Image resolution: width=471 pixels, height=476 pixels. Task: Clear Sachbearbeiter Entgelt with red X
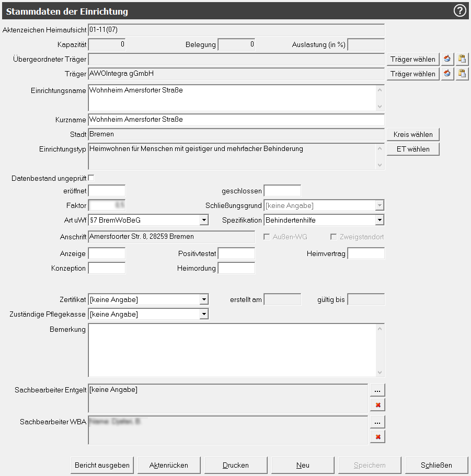pyautogui.click(x=377, y=405)
